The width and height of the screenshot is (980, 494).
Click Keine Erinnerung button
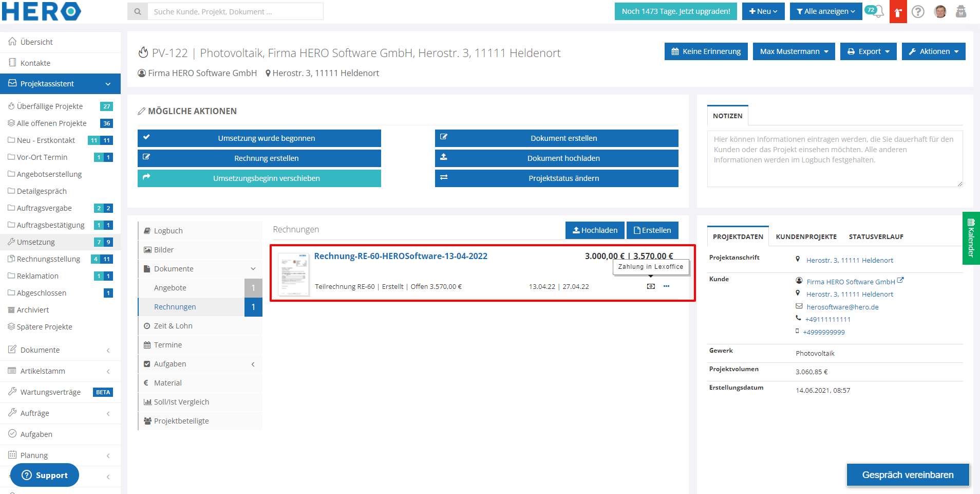pyautogui.click(x=706, y=51)
